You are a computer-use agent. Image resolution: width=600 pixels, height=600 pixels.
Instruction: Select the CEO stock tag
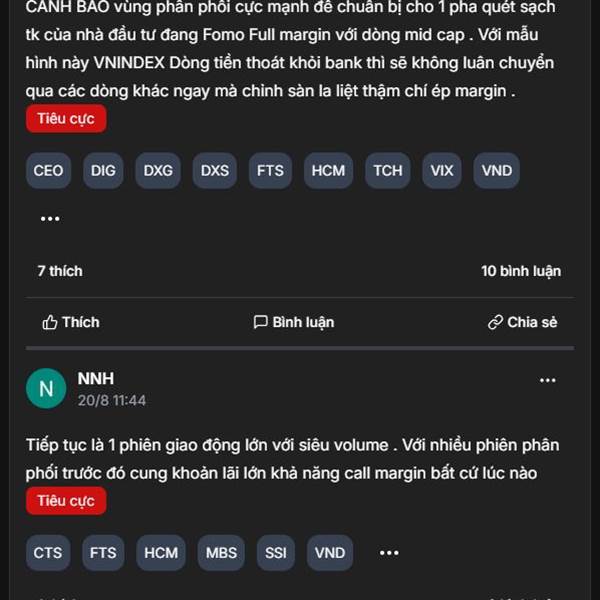48,171
